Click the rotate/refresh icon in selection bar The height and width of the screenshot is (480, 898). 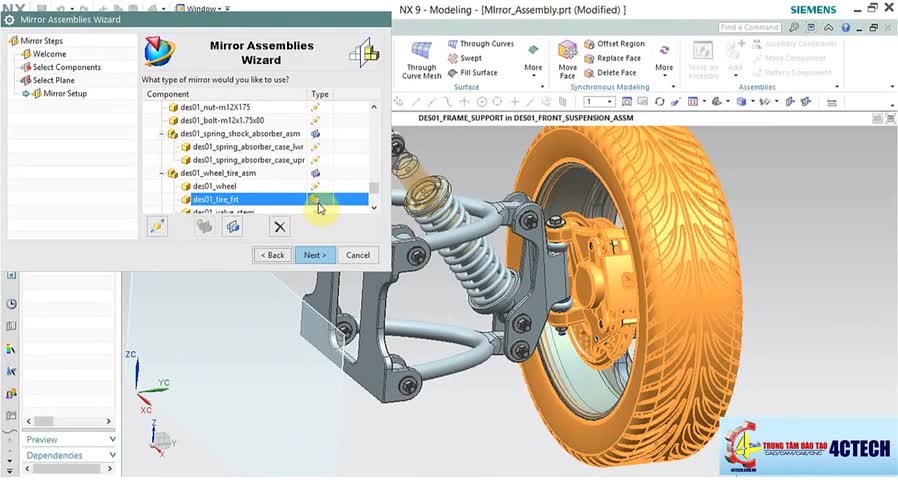click(x=660, y=102)
